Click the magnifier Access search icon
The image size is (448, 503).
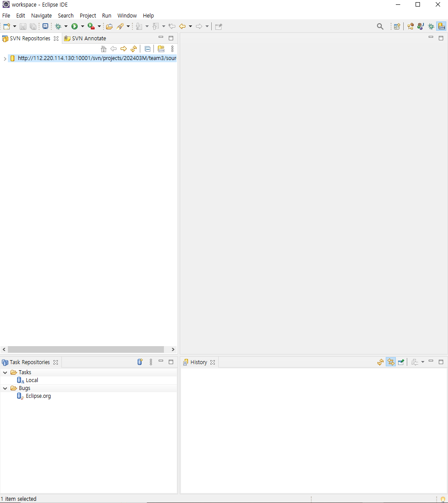(x=380, y=27)
